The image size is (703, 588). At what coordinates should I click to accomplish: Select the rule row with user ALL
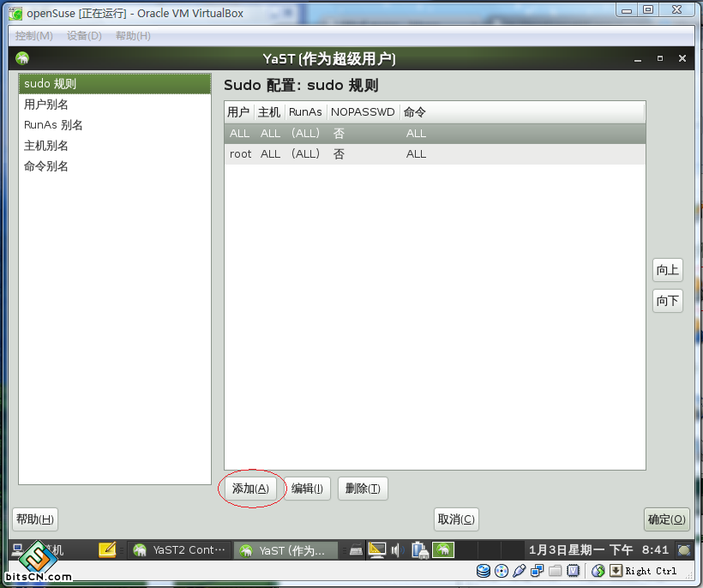tap(435, 134)
